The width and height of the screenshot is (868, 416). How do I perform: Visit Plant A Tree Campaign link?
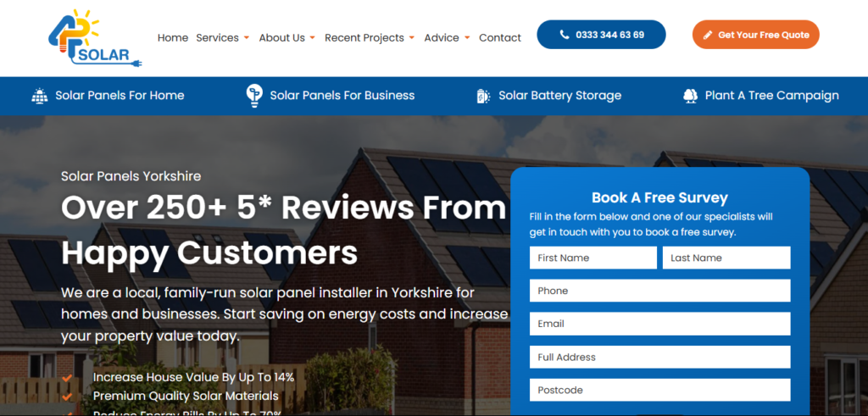pos(771,96)
